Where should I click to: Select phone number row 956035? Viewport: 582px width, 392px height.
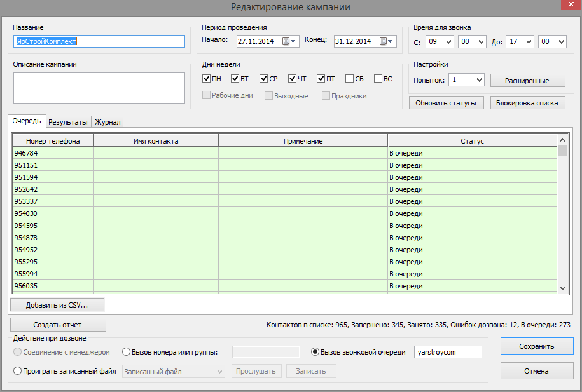(x=285, y=286)
